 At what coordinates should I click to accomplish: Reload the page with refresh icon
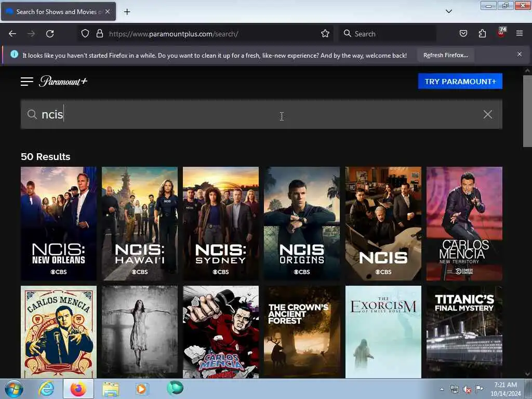point(50,34)
